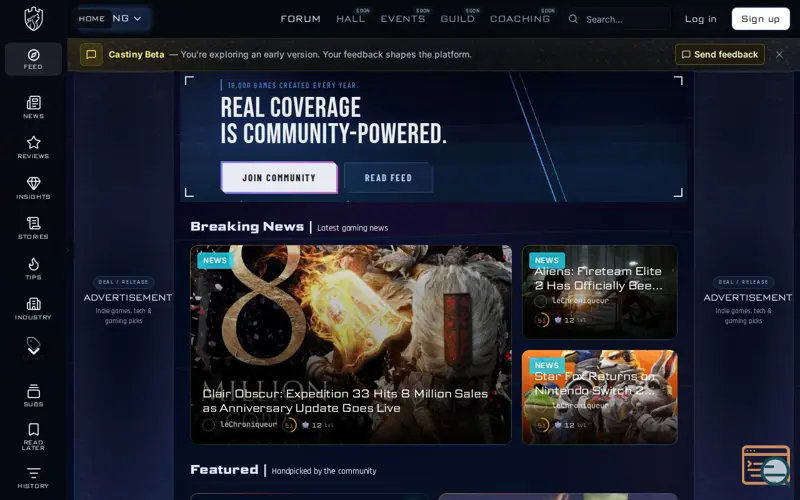This screenshot has width=800, height=500.
Task: Open the Clair Obscur Expedition 33 article
Action: (351, 344)
